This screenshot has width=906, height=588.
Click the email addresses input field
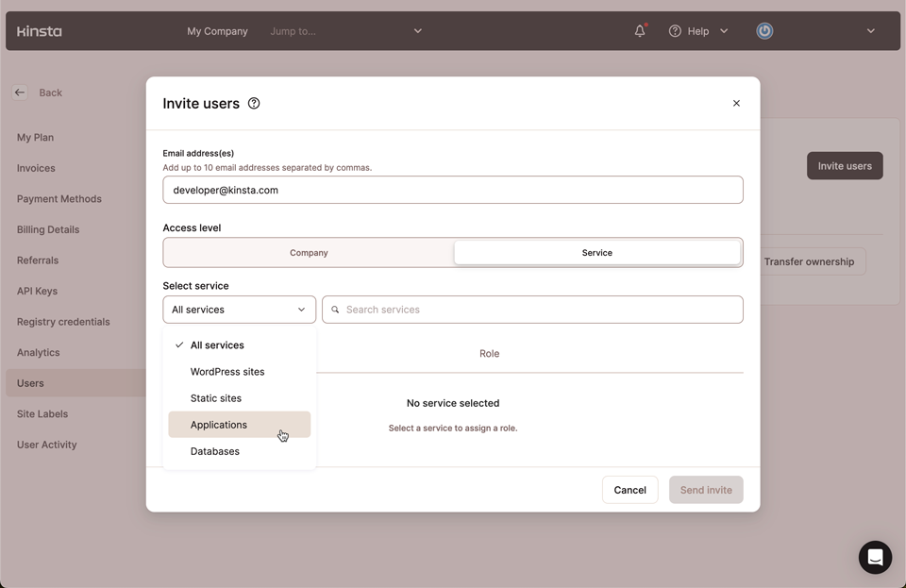click(x=452, y=189)
